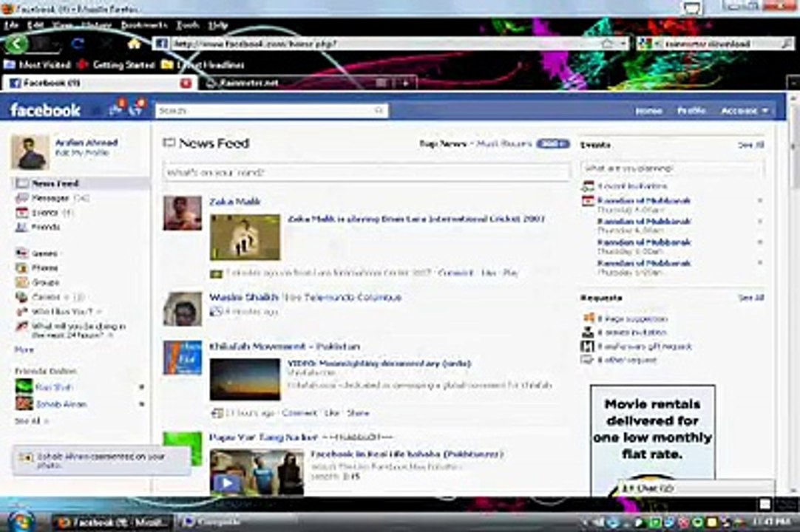
Task: Click the What's on your mind box
Action: (366, 172)
